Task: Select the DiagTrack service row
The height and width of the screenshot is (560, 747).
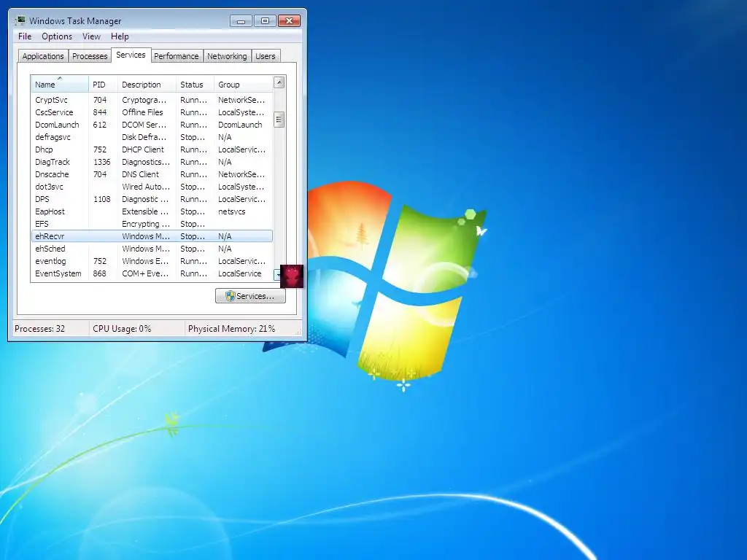Action: click(x=152, y=162)
